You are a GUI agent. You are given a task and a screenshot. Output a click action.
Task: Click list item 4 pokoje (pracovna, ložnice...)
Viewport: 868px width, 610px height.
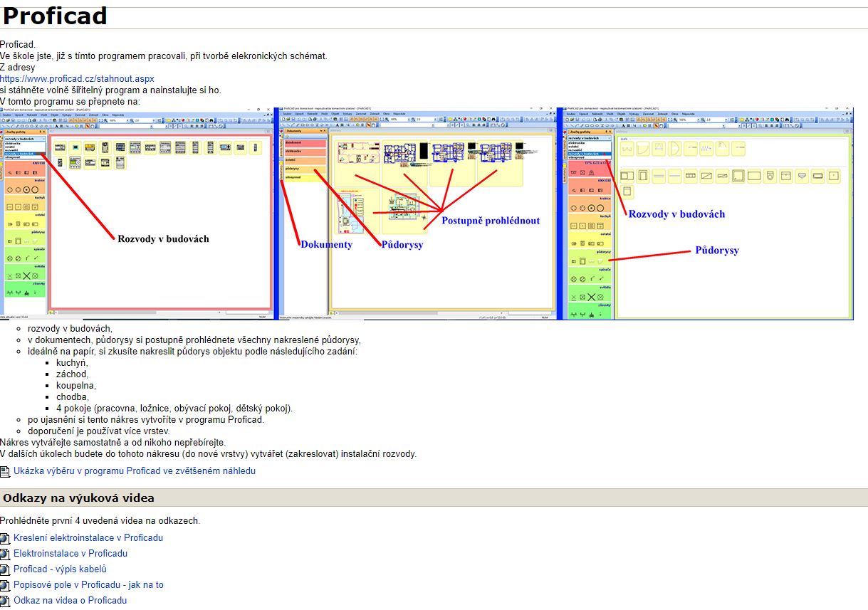(x=174, y=408)
